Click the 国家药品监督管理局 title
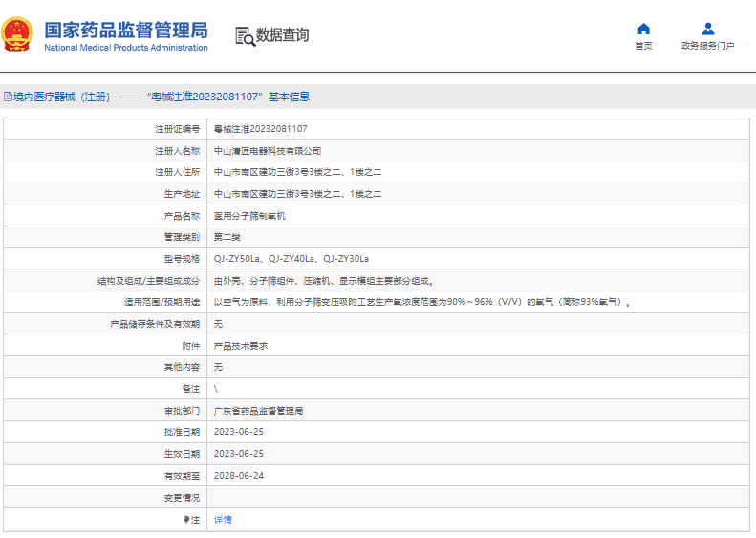The image size is (756, 538). point(126,30)
